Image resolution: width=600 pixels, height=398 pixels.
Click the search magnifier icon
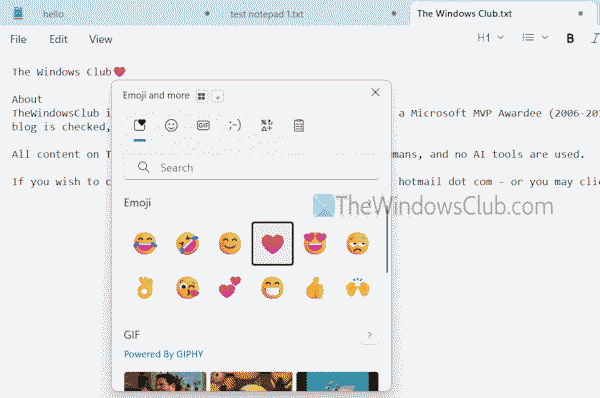click(x=143, y=167)
